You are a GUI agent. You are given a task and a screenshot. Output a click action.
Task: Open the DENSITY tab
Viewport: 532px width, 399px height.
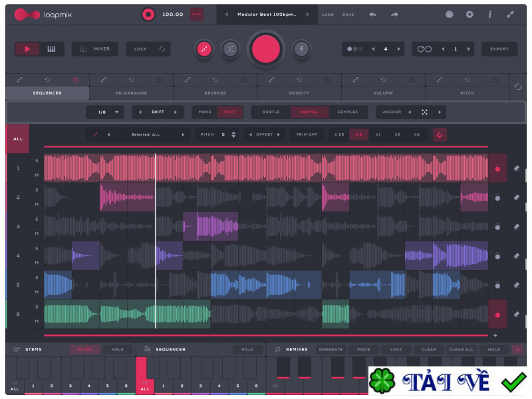pos(299,93)
